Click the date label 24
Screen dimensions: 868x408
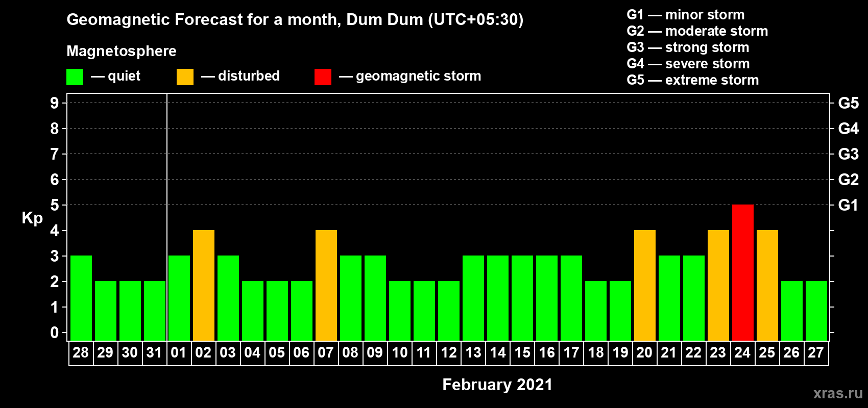point(742,352)
